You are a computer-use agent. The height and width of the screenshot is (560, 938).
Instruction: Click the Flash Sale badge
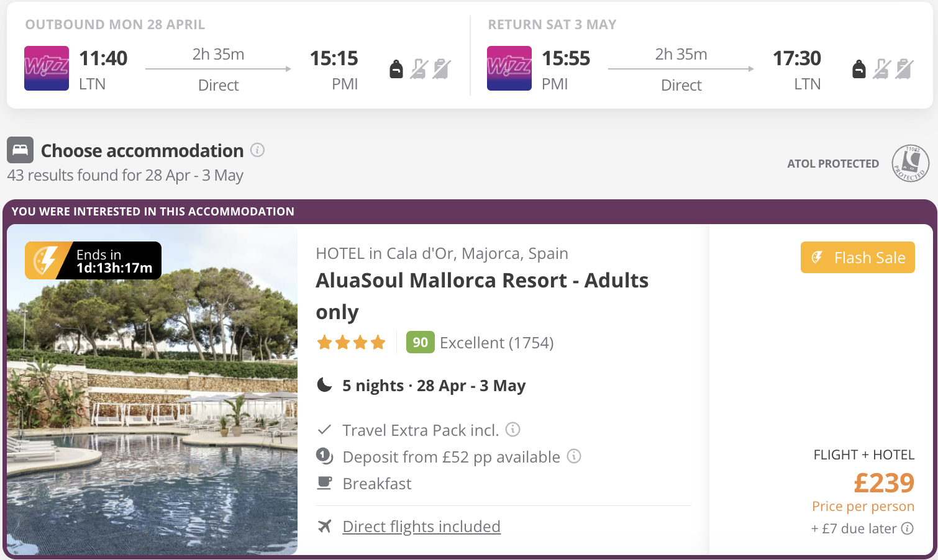tap(857, 258)
